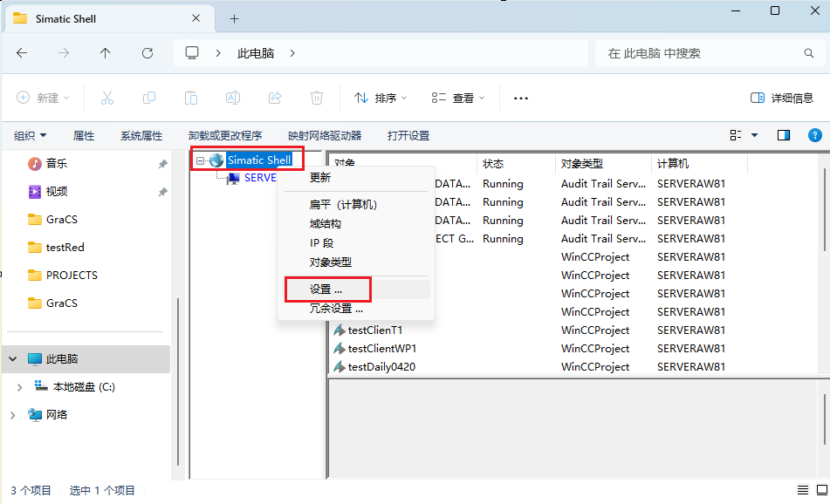Click the sidebar vertical scrollbar

[x=178, y=381]
